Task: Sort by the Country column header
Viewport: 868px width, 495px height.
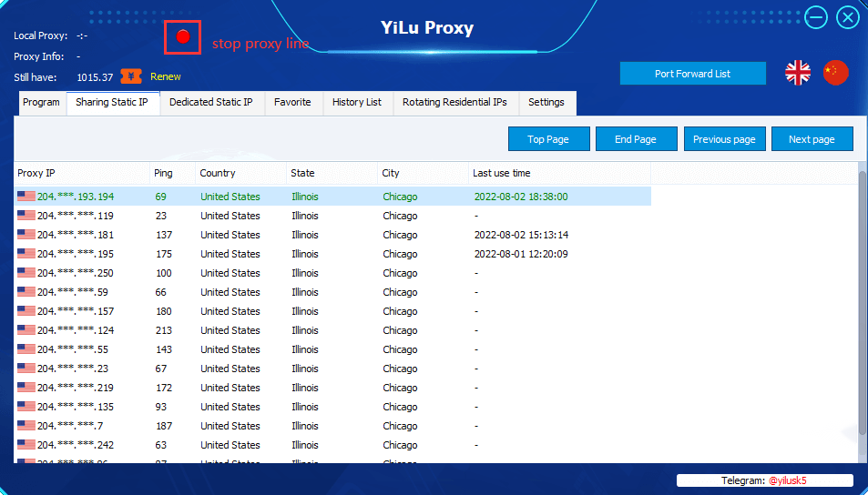Action: (x=240, y=173)
